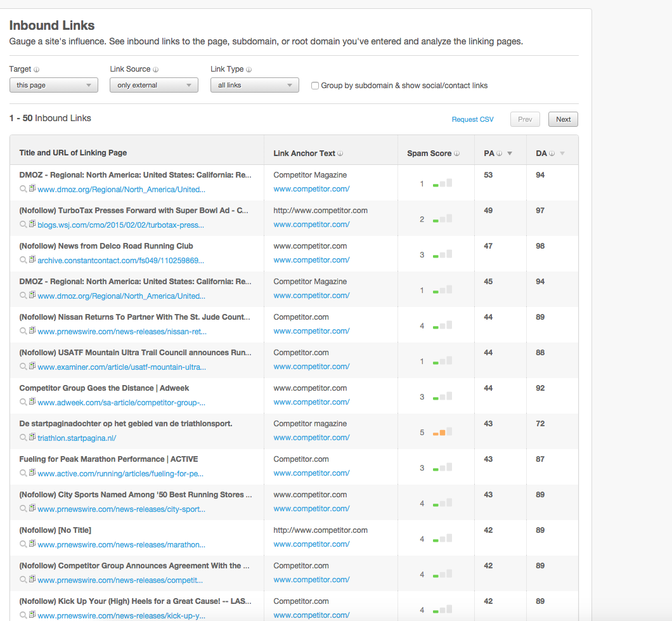Click the Request CSV link
The image size is (672, 621).
coord(472,119)
